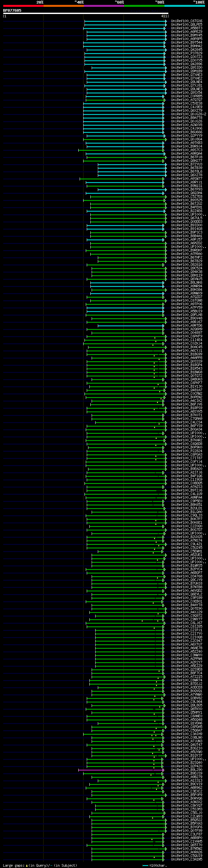The width and height of the screenshot is (208, 868).
Task: Select hit label UniRef100_B7N5W2
Action: coord(187,848)
